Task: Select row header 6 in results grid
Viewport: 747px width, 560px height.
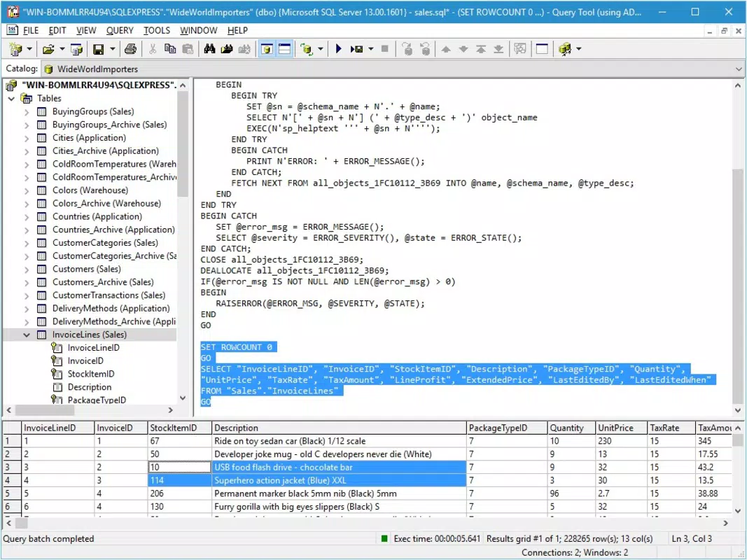Action: point(11,507)
